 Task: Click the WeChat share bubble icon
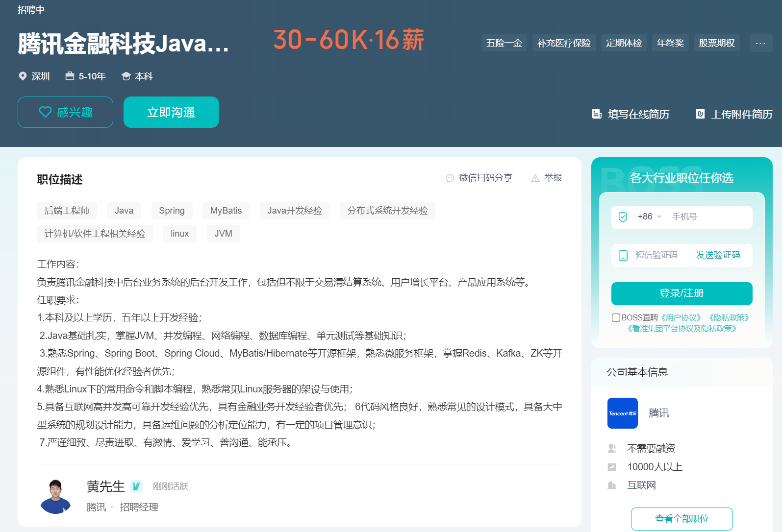[450, 178]
